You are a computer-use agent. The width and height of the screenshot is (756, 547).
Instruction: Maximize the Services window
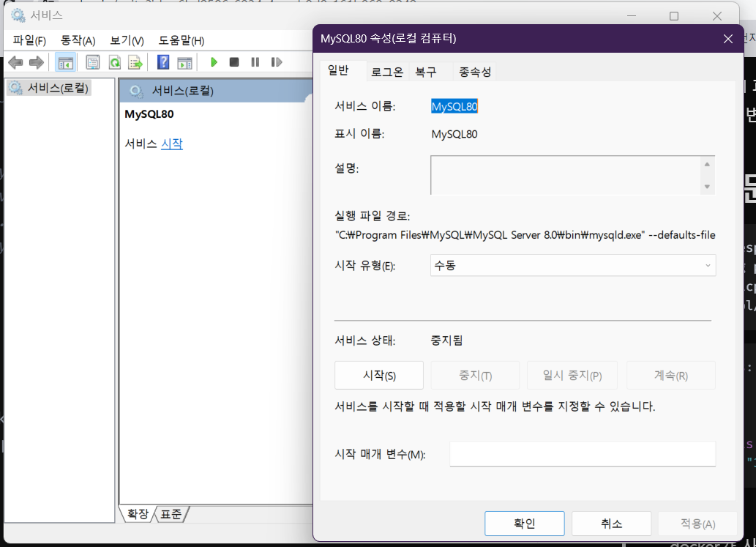674,16
